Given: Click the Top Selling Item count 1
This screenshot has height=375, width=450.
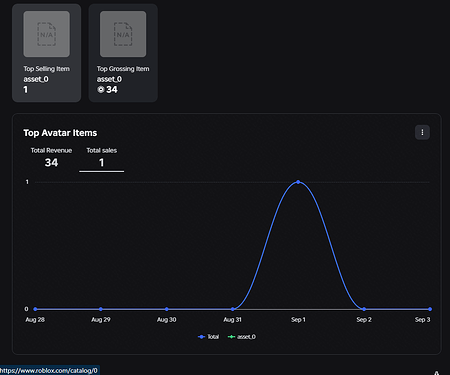Looking at the screenshot, I should 26,90.
